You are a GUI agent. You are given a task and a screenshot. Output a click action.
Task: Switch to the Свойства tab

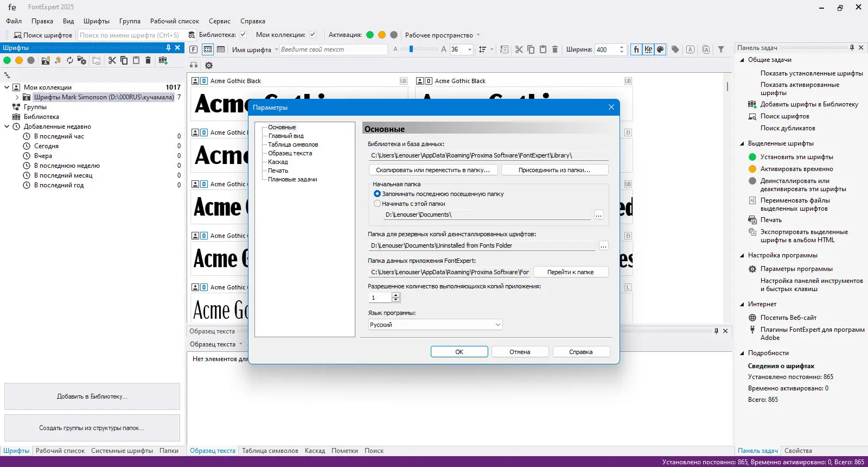pos(798,451)
